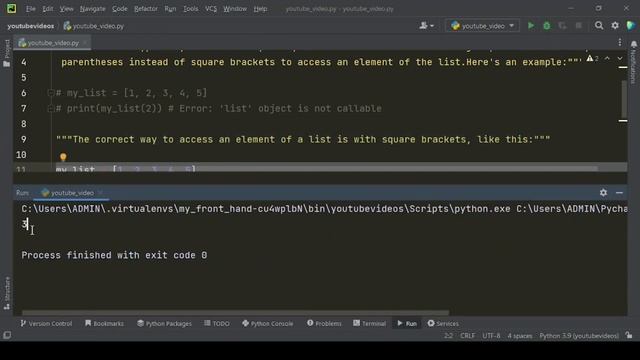Open Python Packages tool window
640x360 pixels.
point(164,323)
